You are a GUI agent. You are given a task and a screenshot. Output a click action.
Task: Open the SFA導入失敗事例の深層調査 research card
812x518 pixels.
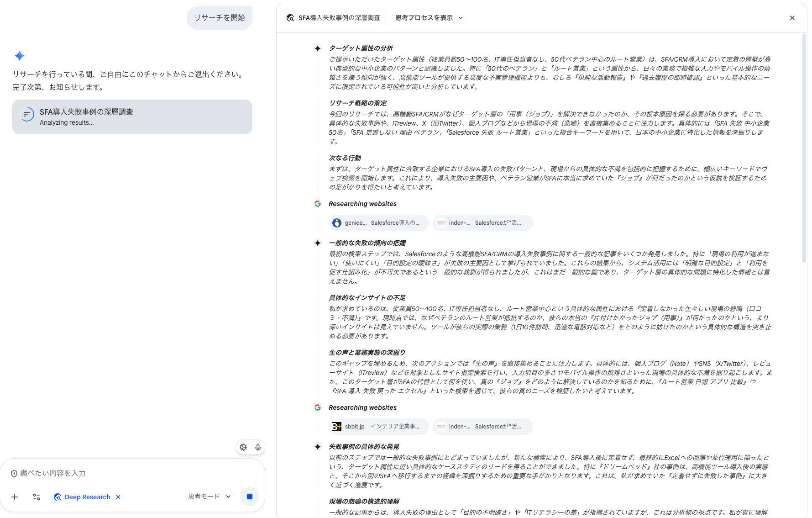coord(132,117)
